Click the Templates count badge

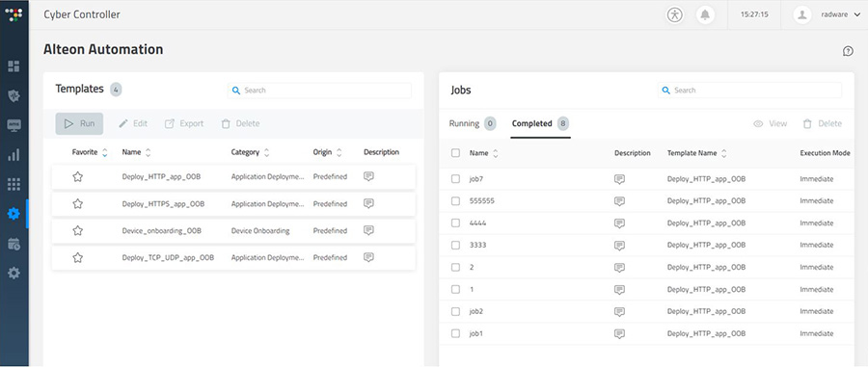[x=116, y=89]
